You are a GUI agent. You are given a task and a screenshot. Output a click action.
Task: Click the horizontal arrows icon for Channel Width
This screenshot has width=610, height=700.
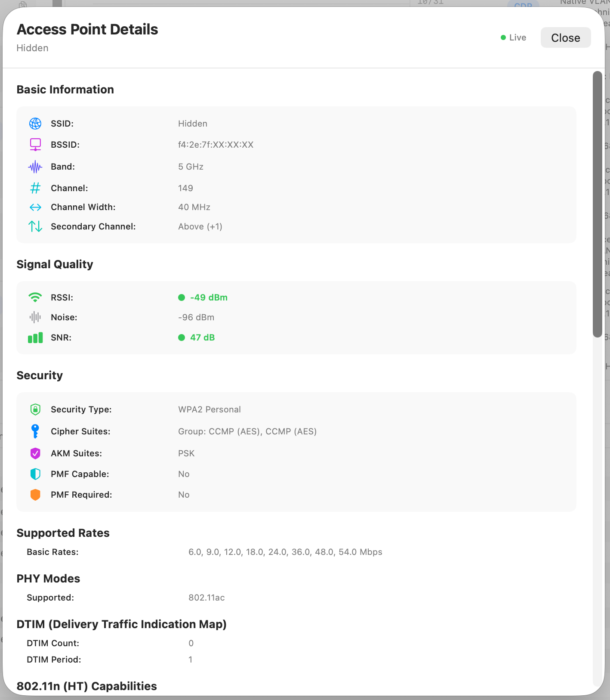pos(35,207)
